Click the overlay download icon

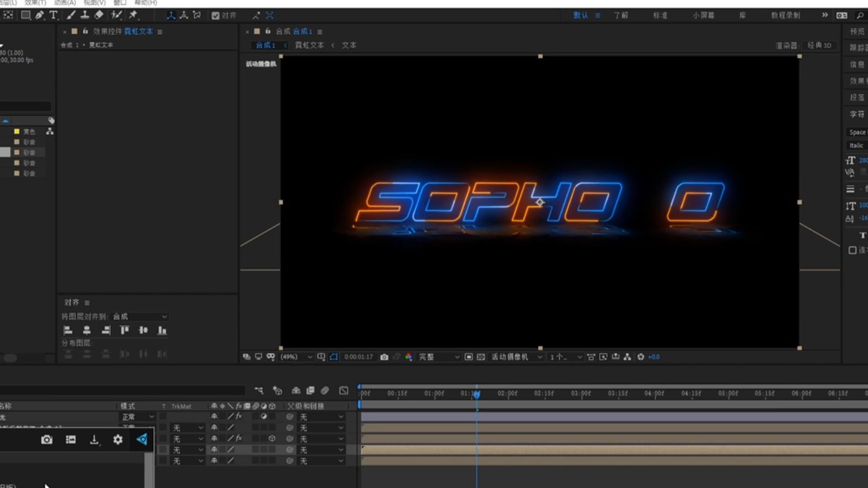(94, 440)
